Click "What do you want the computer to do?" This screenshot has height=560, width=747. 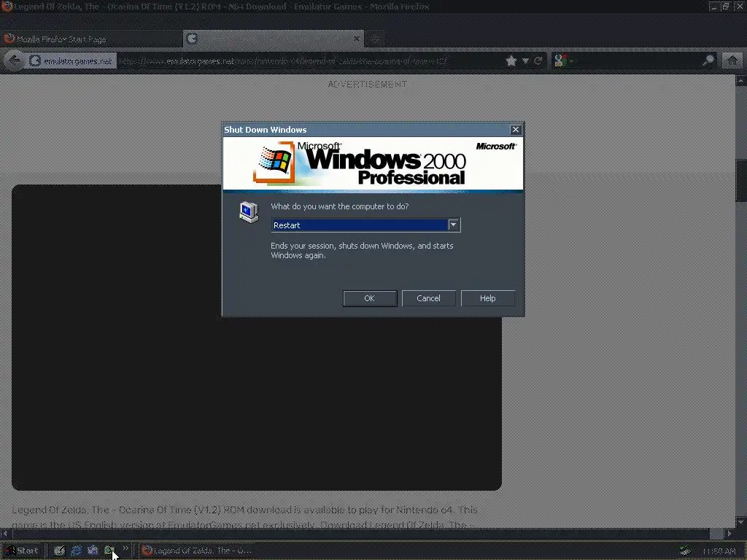[340, 206]
